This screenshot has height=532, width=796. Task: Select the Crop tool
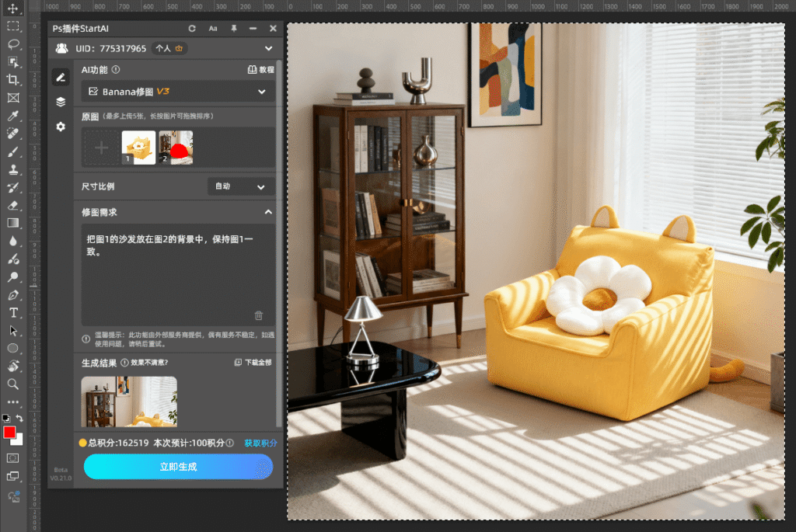pos(13,80)
